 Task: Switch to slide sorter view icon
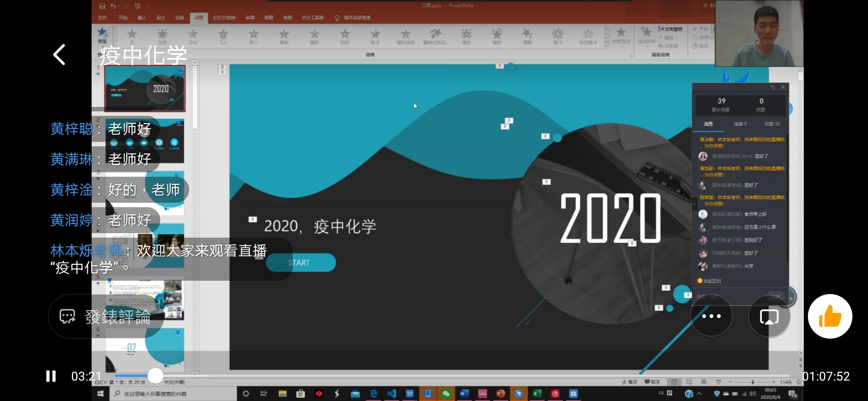click(x=689, y=382)
